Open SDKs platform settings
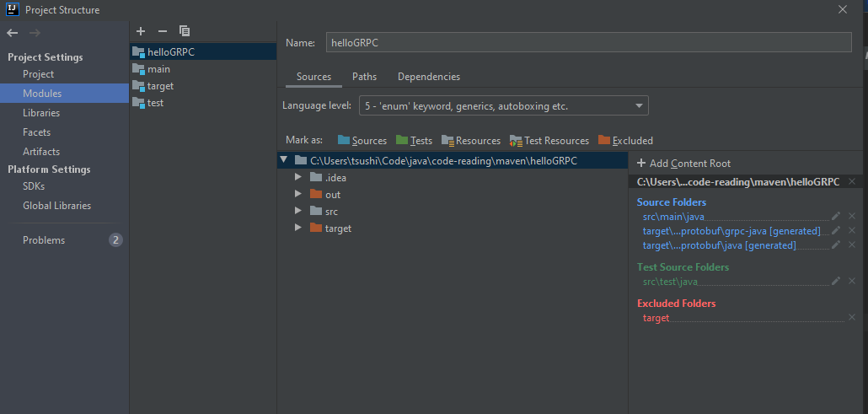Viewport: 868px width, 414px height. pos(34,186)
